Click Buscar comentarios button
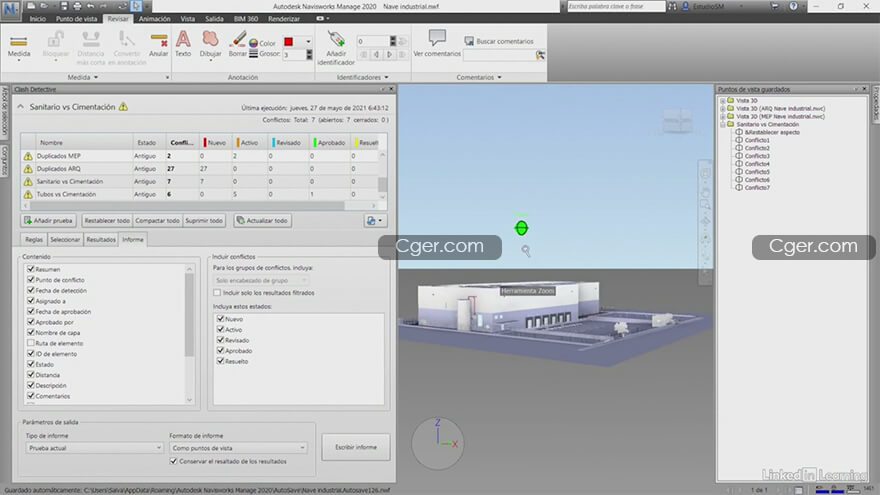 499,41
